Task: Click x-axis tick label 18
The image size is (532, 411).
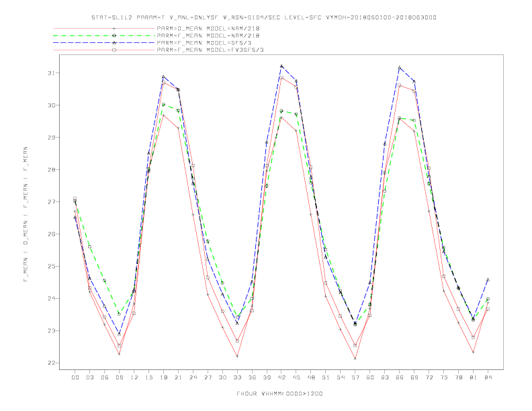Action: point(163,377)
